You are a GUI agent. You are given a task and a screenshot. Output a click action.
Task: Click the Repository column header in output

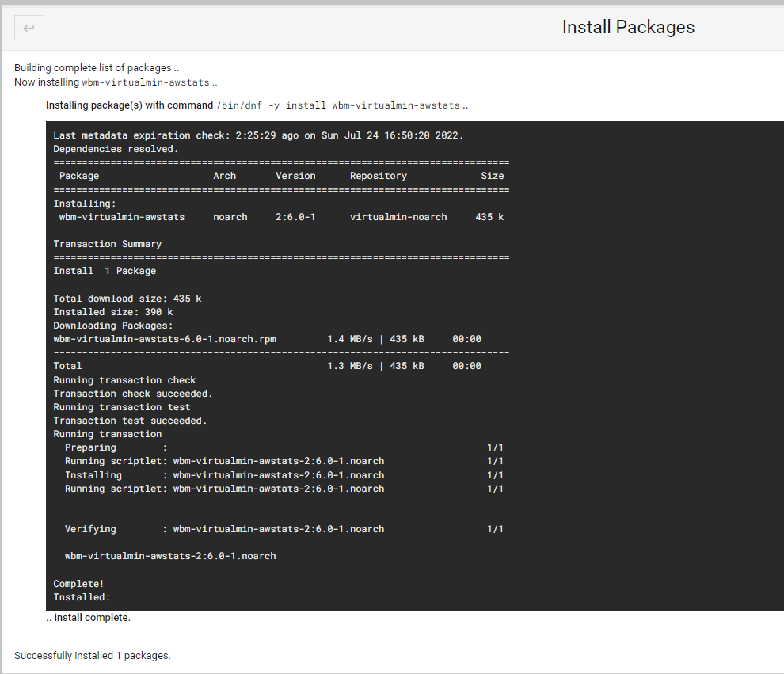(x=379, y=176)
